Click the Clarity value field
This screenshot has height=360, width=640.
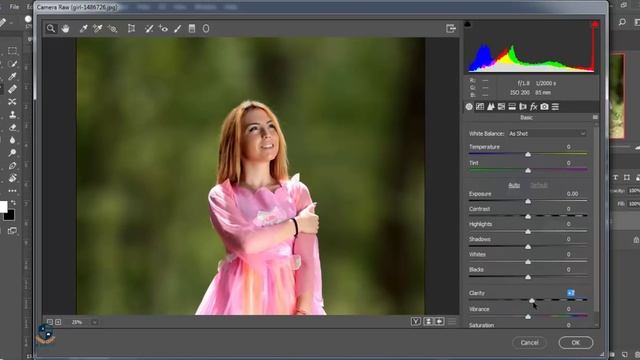571,293
